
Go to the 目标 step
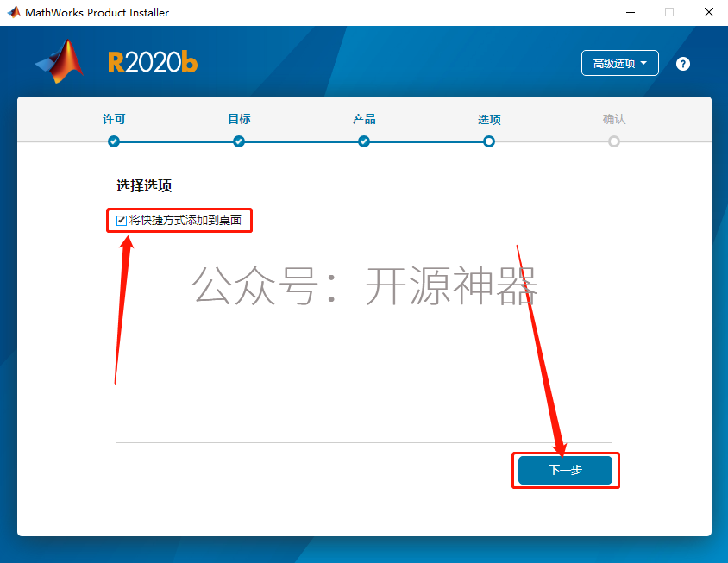tap(239, 119)
